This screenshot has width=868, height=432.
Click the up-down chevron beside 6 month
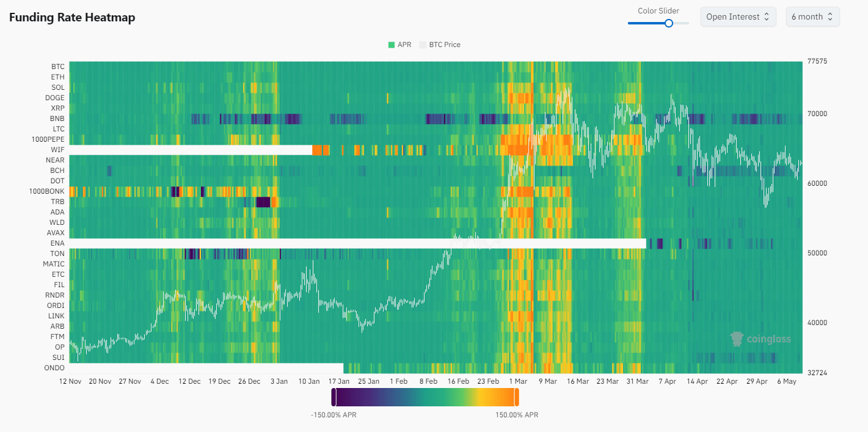830,17
